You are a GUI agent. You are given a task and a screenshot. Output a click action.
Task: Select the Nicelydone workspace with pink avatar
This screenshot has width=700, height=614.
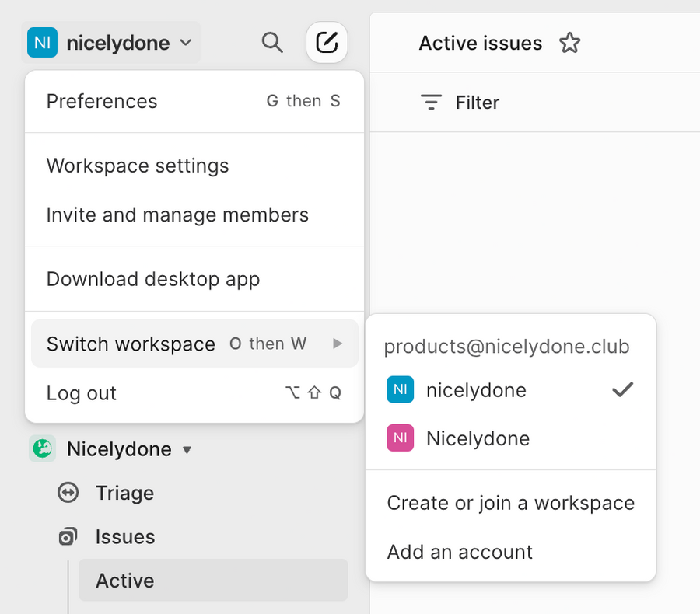(x=478, y=438)
